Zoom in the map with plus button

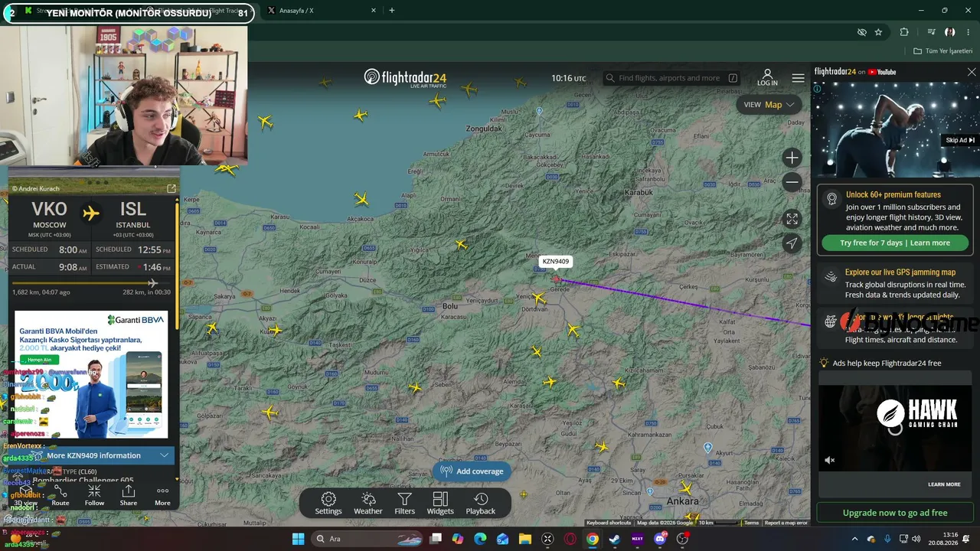click(x=792, y=158)
